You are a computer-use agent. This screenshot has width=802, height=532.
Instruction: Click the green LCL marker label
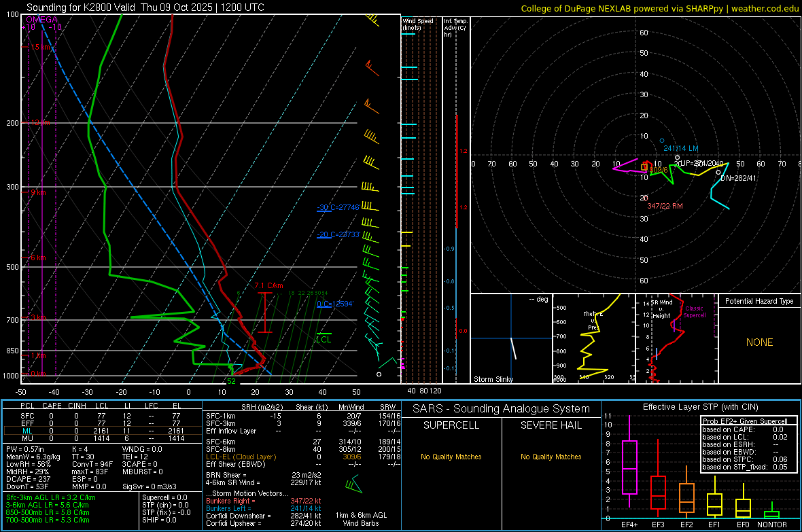pos(324,340)
